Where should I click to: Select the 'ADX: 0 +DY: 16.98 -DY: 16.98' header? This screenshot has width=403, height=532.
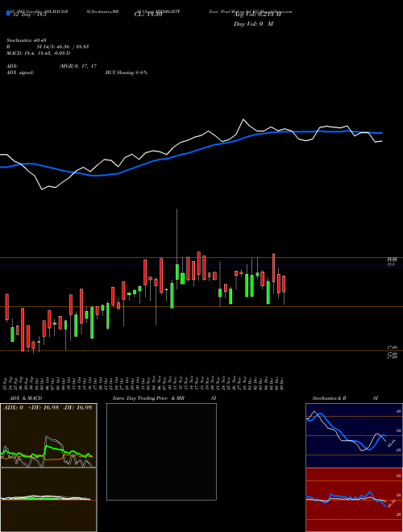[48, 408]
